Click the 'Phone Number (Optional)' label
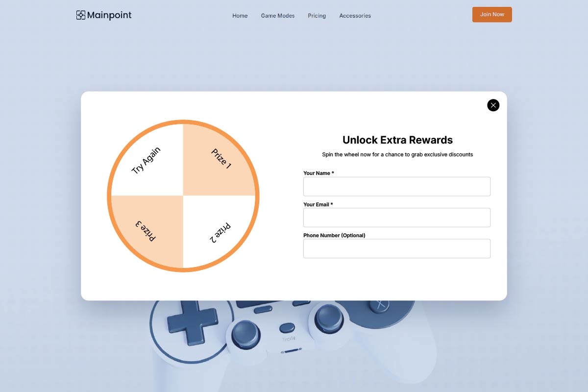Viewport: 588px width, 392px height. (x=334, y=235)
